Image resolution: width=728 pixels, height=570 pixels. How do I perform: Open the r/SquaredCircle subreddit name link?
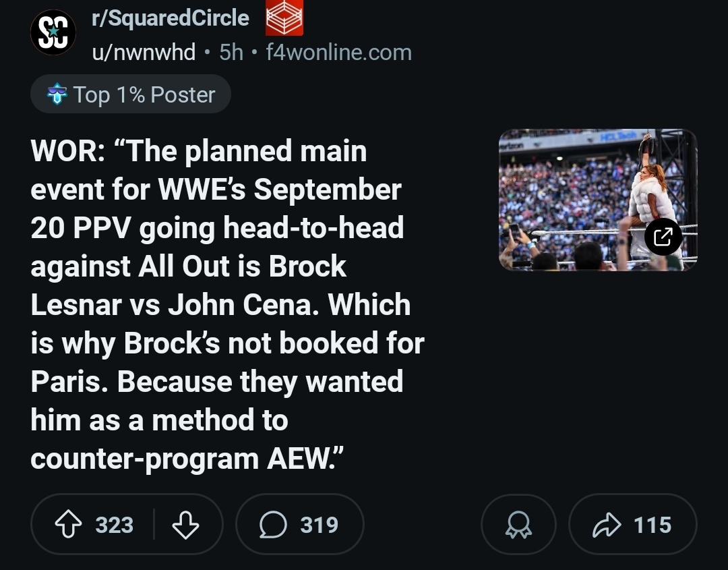coord(171,18)
